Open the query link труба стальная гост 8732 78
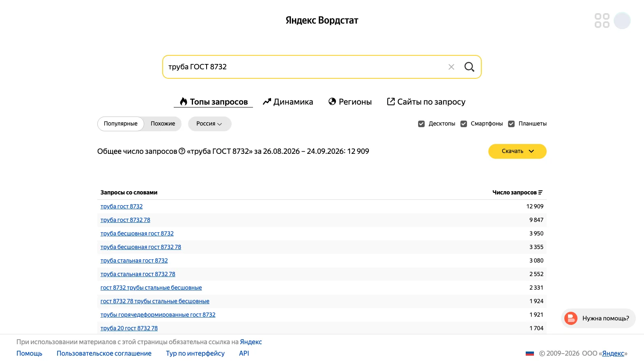The width and height of the screenshot is (644, 361). pos(138,274)
